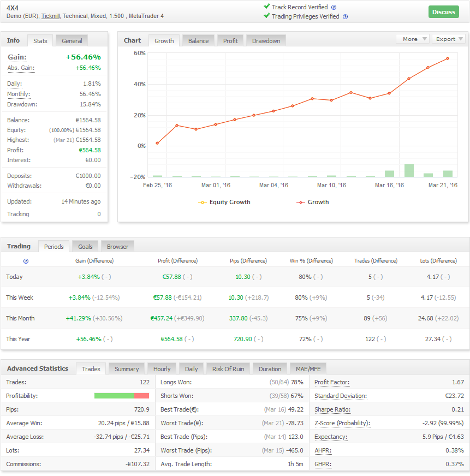Click the Today row Gain value +3.84%
This screenshot has width=470, height=476.
tap(88, 277)
